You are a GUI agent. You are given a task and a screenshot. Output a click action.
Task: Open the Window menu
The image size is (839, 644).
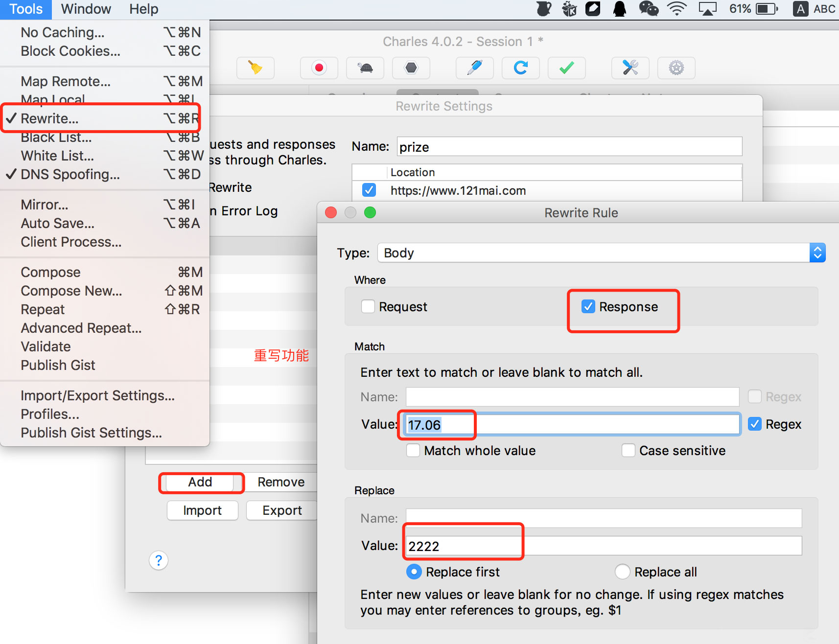click(x=86, y=9)
